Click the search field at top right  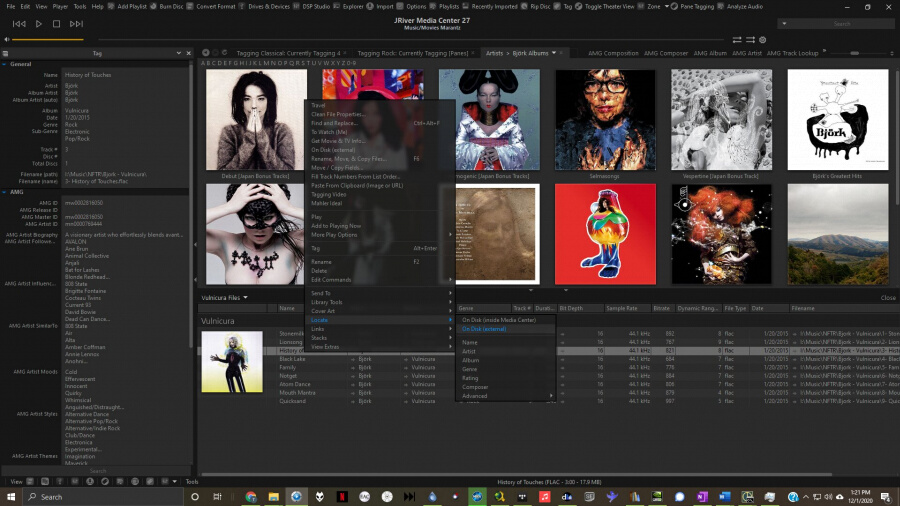click(842, 24)
